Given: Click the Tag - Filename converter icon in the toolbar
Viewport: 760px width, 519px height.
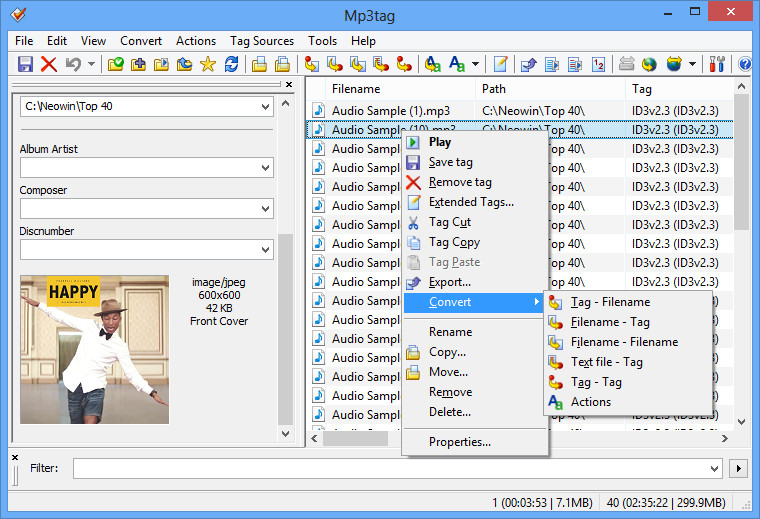Looking at the screenshot, I should 312,64.
